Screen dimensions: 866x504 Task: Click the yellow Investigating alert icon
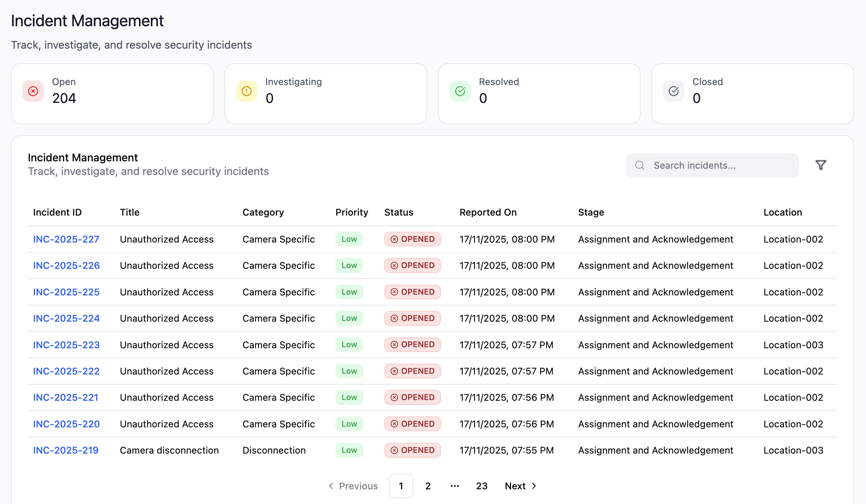(246, 91)
